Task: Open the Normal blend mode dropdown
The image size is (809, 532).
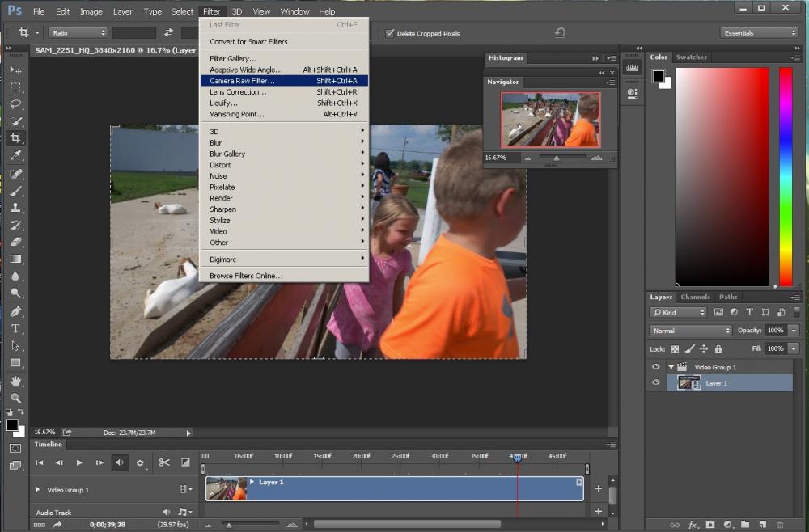Action: [x=691, y=331]
